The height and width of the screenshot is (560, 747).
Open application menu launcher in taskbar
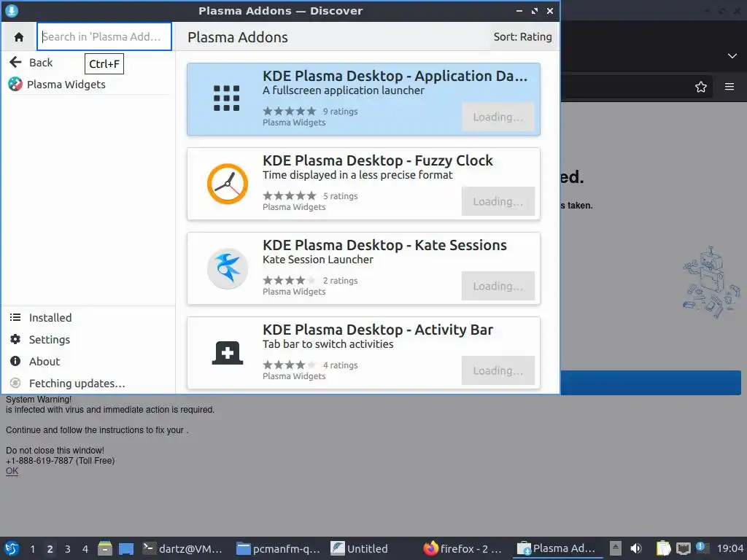12,548
